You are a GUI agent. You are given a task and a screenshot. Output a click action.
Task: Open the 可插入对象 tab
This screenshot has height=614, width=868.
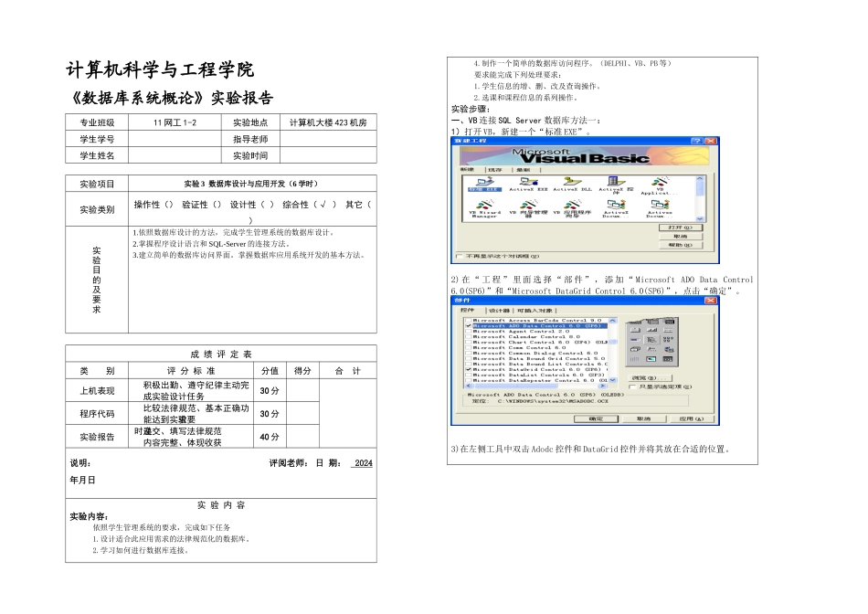pyautogui.click(x=535, y=311)
